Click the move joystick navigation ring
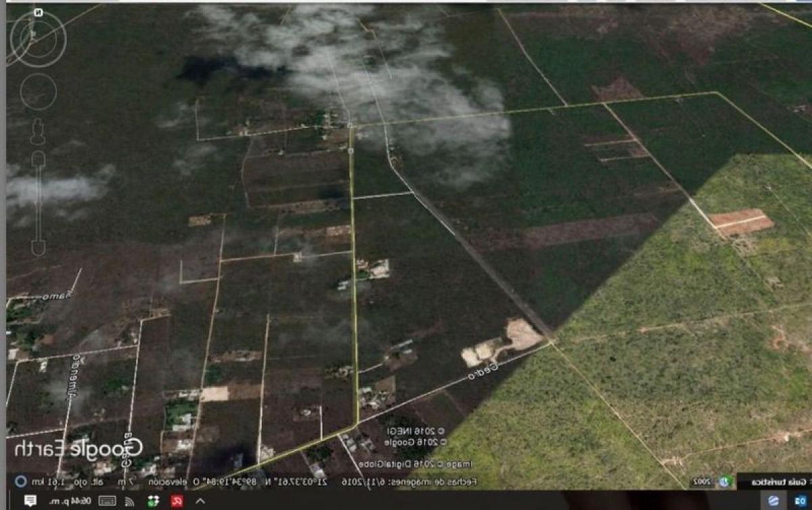The width and height of the screenshot is (812, 510). point(38,91)
